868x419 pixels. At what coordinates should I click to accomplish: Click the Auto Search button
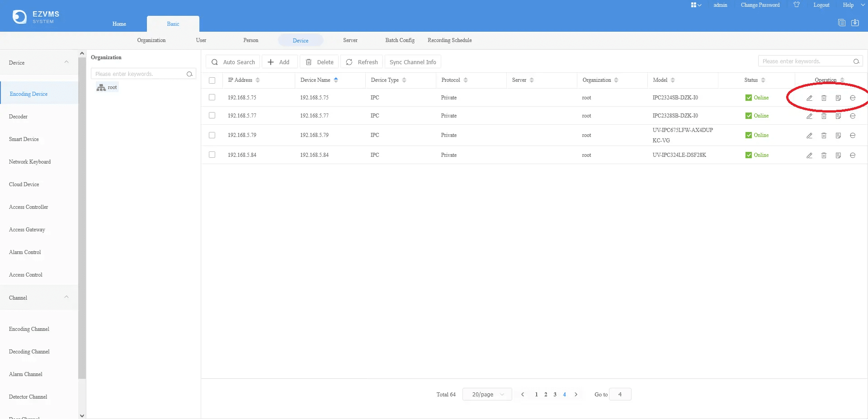click(x=233, y=62)
